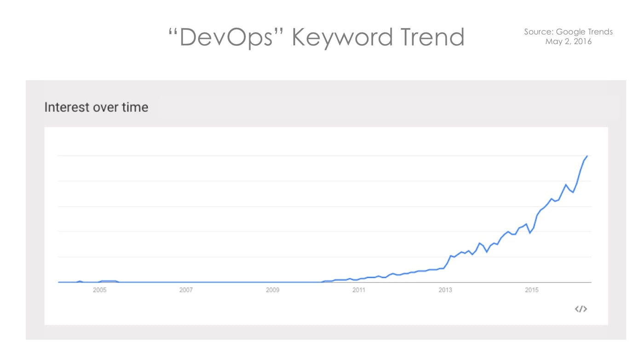The width and height of the screenshot is (644, 362).
Task: Click the sharp dip in the line above 2015
Action: 530,233
